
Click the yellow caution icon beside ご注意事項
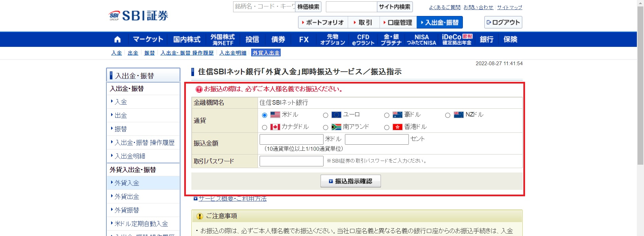tap(200, 216)
